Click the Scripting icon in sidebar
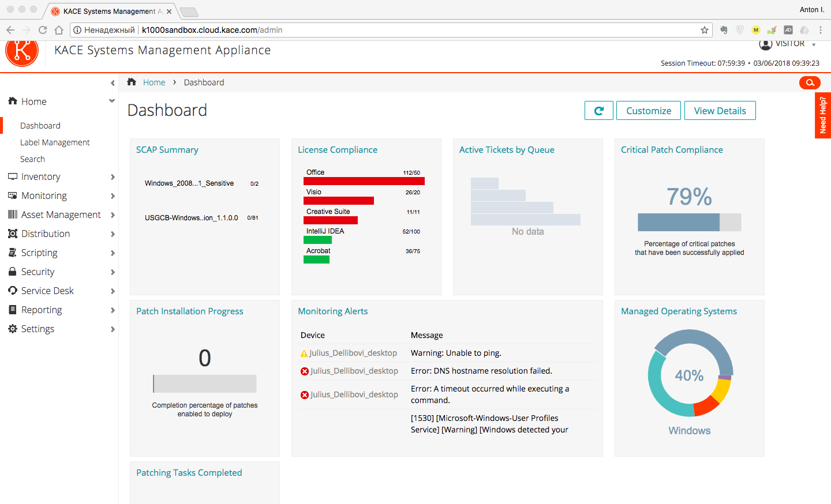Image resolution: width=831 pixels, height=504 pixels. click(13, 253)
